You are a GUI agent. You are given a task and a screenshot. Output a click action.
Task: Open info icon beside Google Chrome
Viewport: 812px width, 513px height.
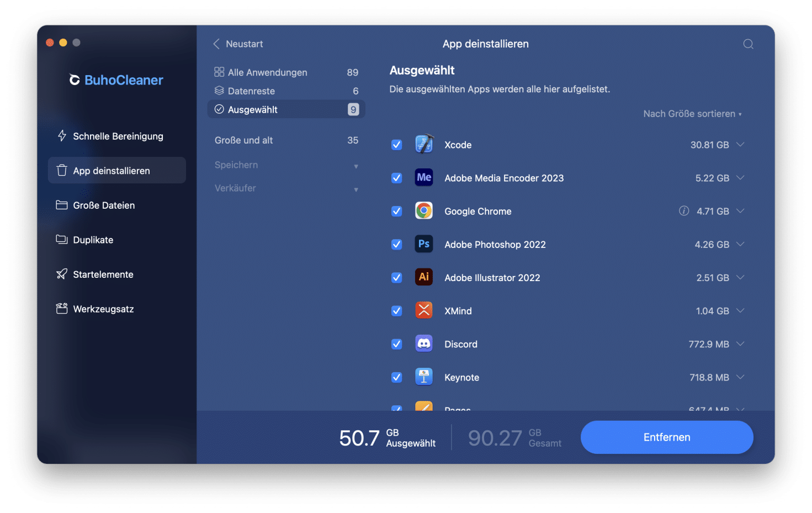pyautogui.click(x=684, y=211)
